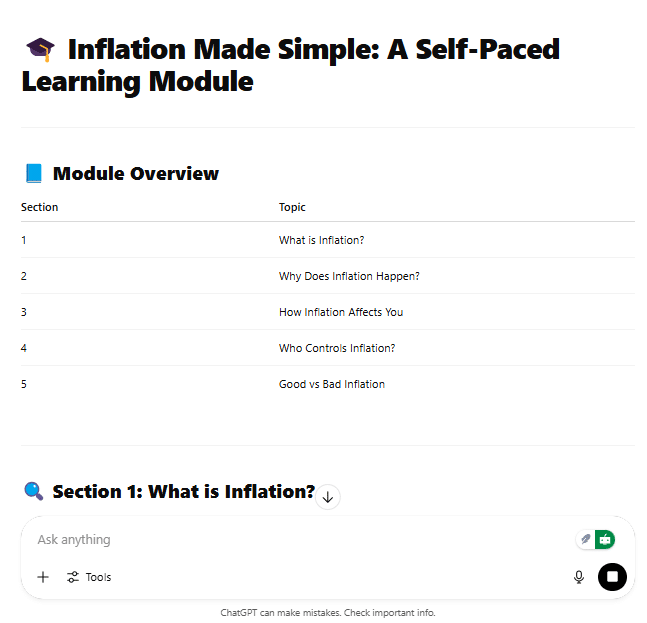
Task: Select the 'How Inflation Affects You' topic row
Action: (328, 312)
